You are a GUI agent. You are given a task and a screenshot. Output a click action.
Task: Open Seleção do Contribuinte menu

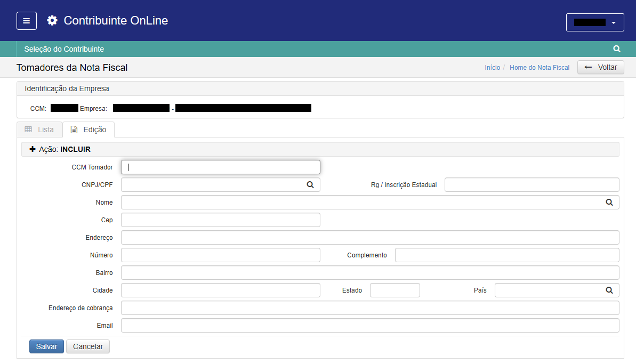coord(64,49)
